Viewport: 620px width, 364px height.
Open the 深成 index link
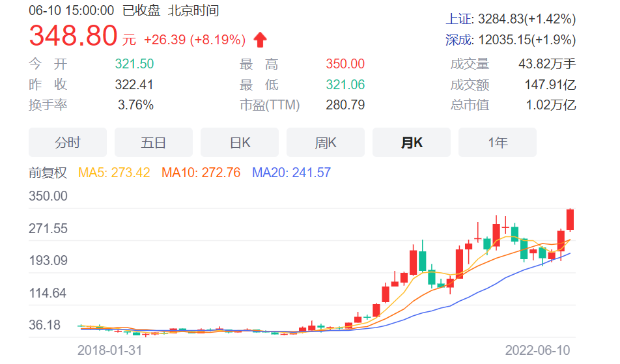(458, 40)
